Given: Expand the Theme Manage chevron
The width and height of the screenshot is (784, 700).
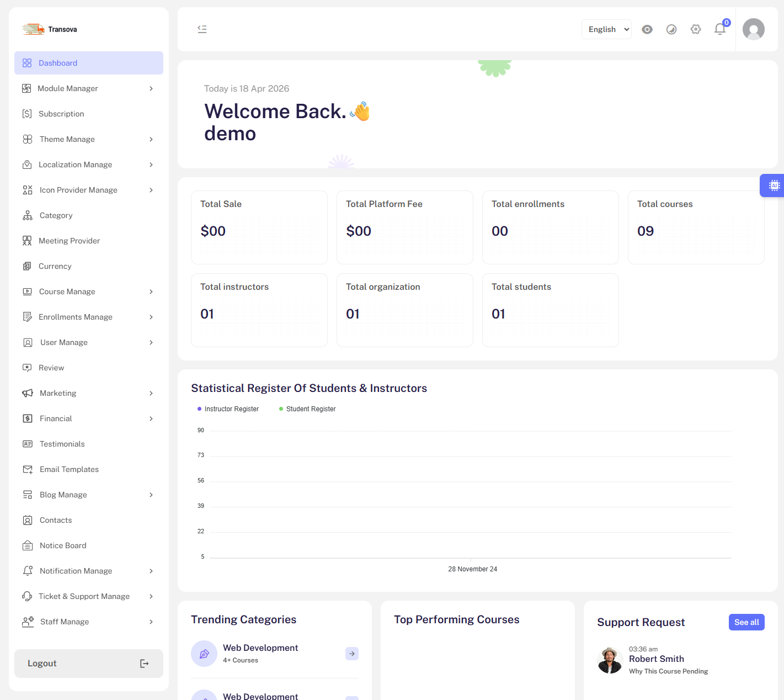Looking at the screenshot, I should click(x=151, y=139).
